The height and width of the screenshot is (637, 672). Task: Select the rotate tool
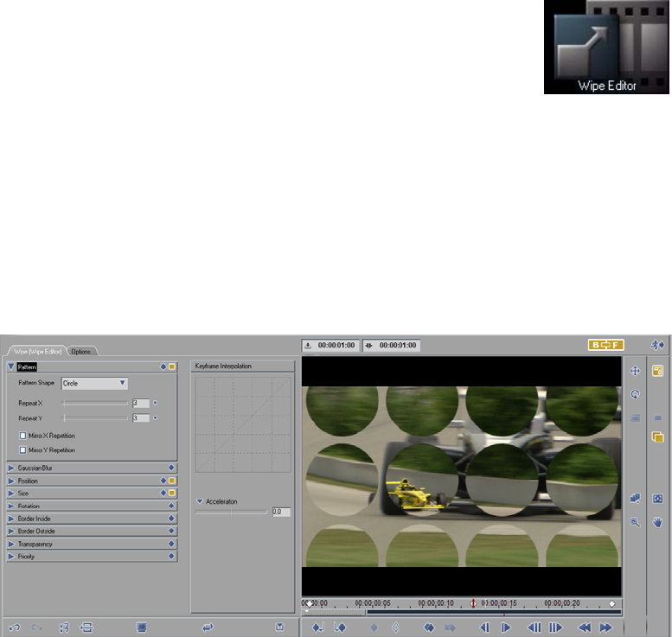click(x=635, y=394)
